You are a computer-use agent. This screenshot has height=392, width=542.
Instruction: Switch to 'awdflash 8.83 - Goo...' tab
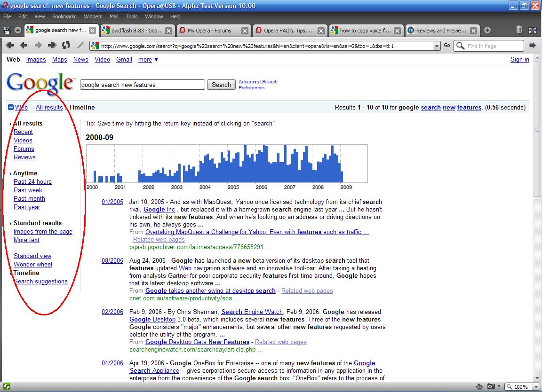[x=134, y=31]
